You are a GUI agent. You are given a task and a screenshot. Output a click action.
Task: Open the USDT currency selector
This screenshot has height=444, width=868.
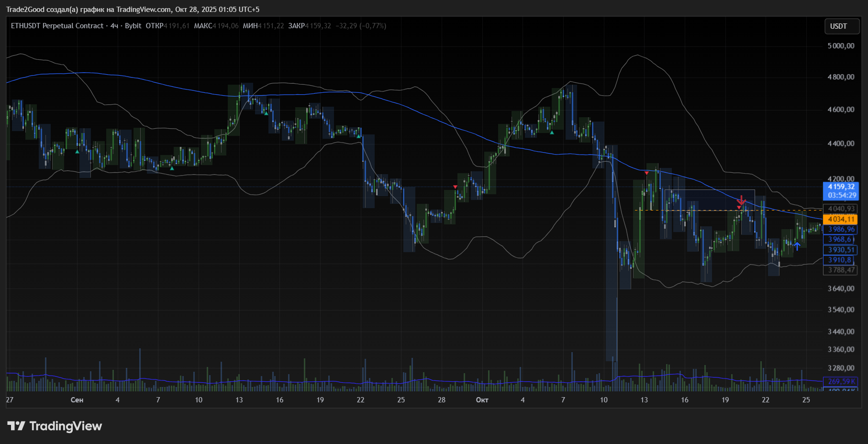[x=842, y=26]
